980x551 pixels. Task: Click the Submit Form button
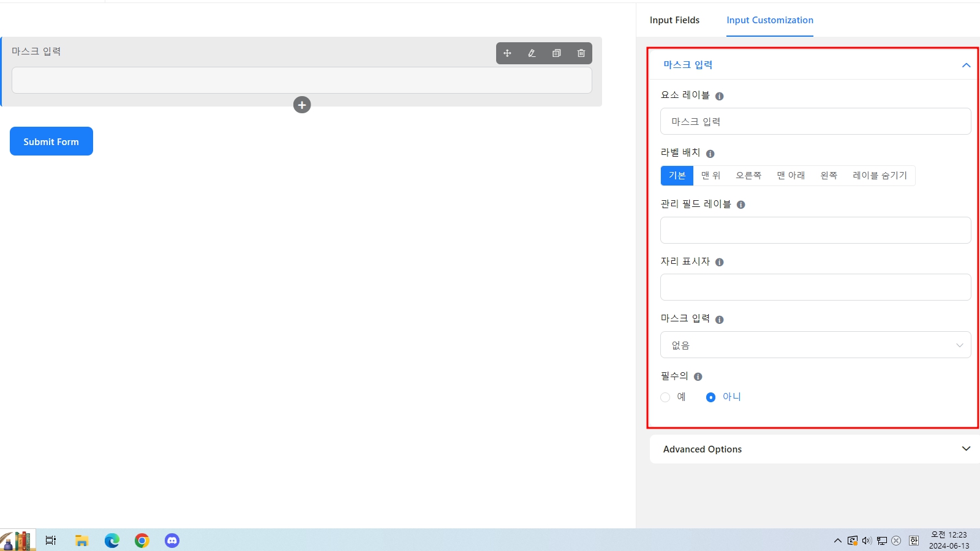tap(51, 141)
